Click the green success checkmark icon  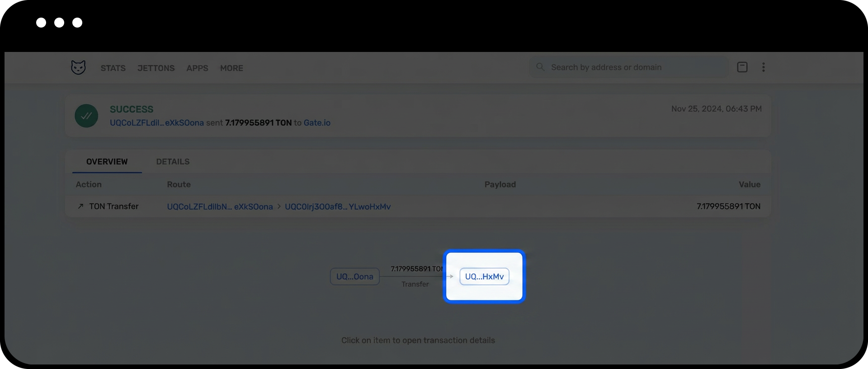pyautogui.click(x=86, y=116)
